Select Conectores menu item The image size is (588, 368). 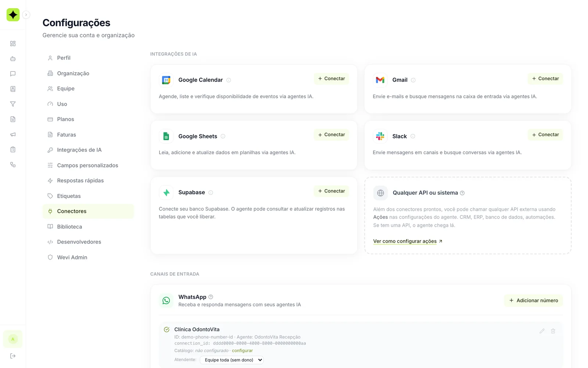tap(88, 211)
